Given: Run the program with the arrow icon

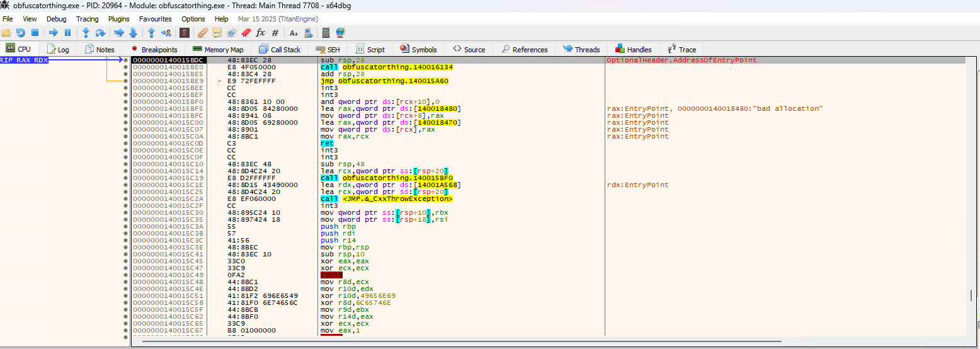Looking at the screenshot, I should [x=53, y=32].
